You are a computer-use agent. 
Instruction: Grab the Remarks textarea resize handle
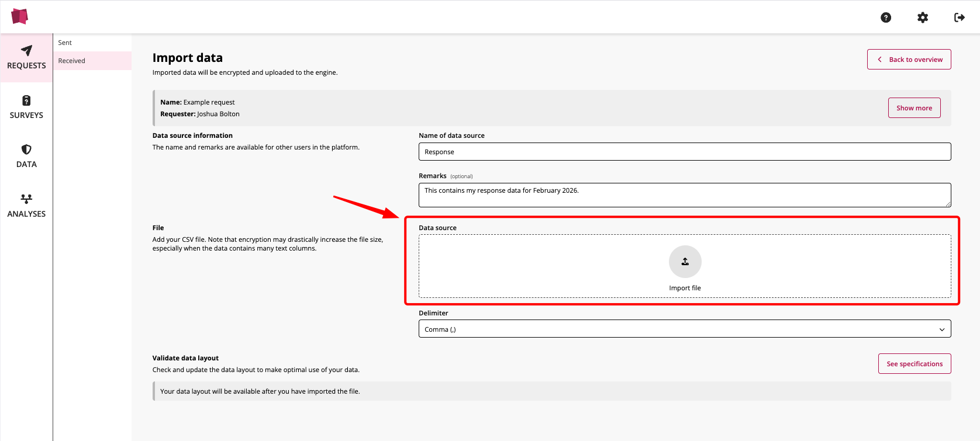coord(948,204)
